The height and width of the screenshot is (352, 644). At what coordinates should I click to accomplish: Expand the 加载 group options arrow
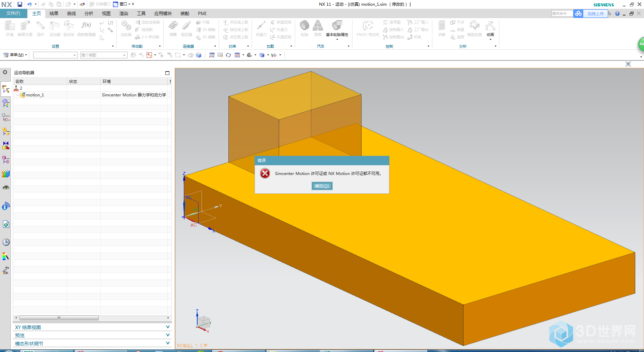click(291, 46)
